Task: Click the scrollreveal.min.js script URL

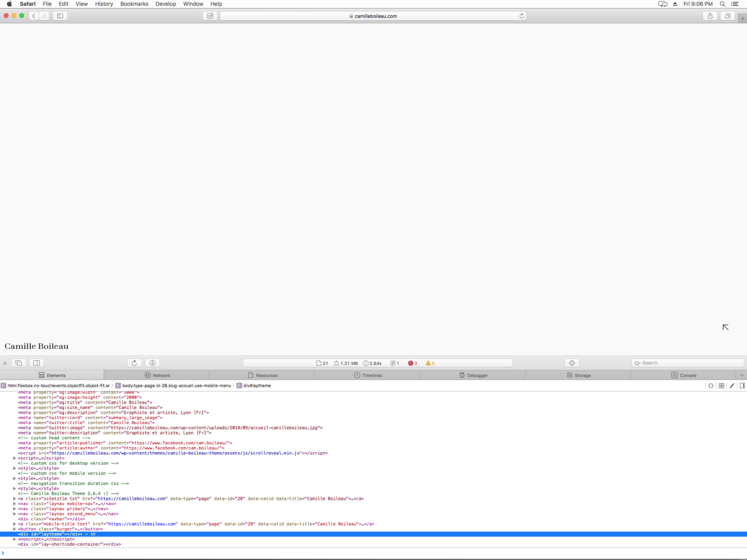Action: 175,453
